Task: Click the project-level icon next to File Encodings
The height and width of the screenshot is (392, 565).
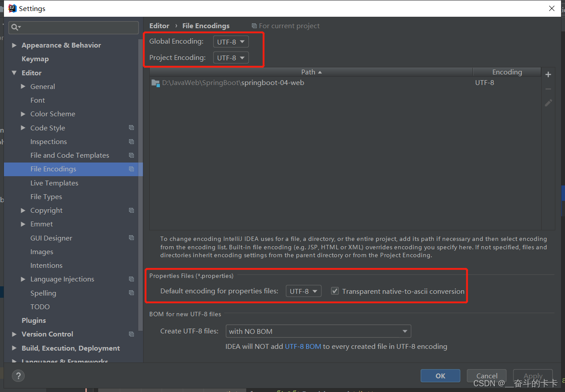Action: tap(131, 169)
